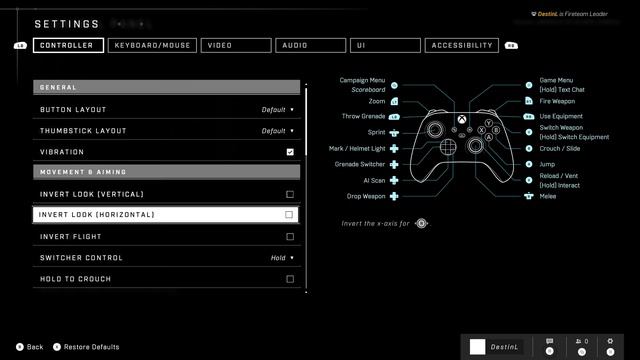Click the Movement & Aiming section header

[167, 172]
